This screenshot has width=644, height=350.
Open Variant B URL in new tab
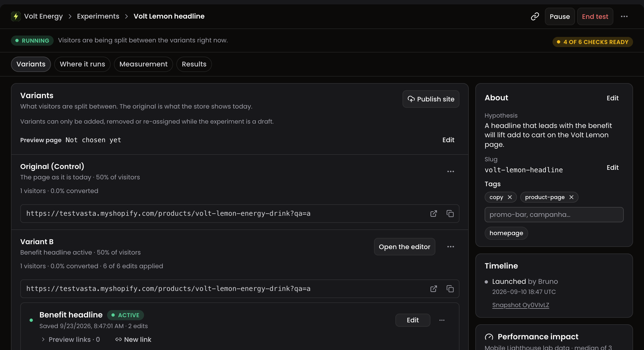pos(434,289)
